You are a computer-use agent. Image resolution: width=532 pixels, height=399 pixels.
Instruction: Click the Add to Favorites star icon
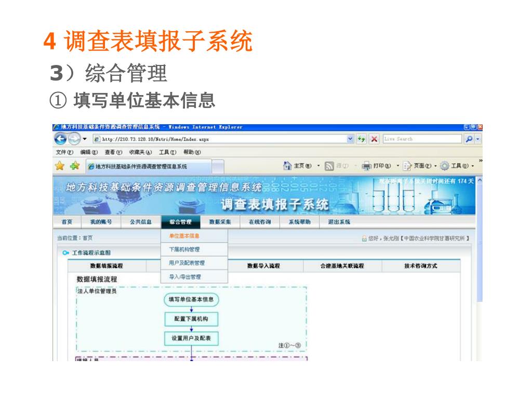click(75, 166)
